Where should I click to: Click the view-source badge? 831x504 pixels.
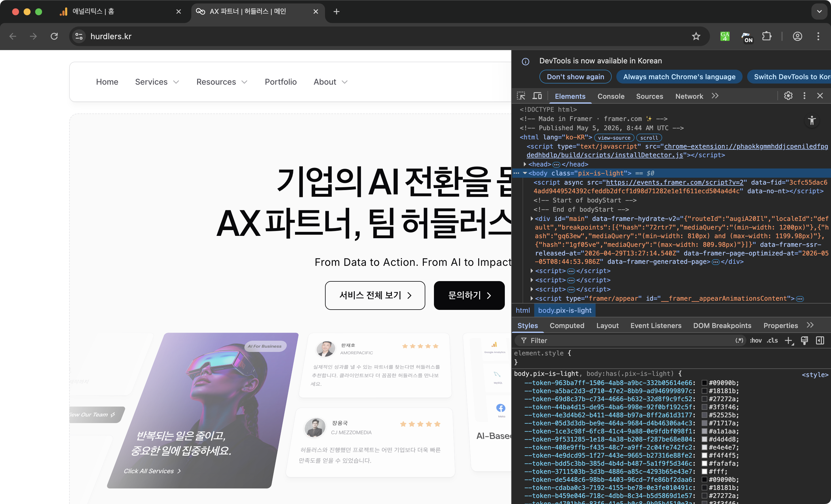(614, 138)
